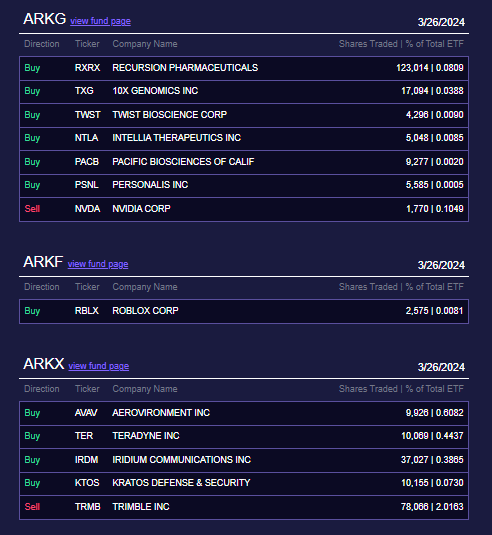This screenshot has width=492, height=535.
Task: Open the ARKX view fund page link
Action: [99, 366]
